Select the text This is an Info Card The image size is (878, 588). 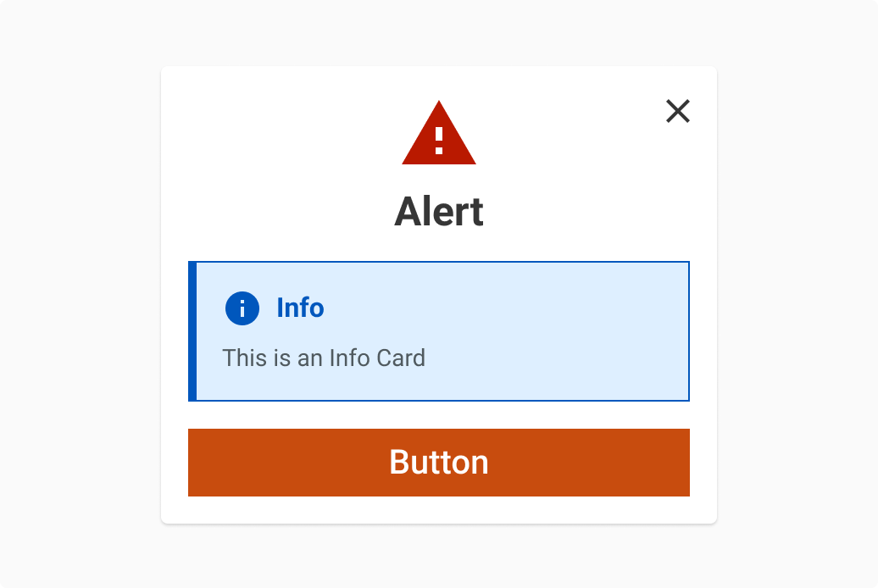coord(324,358)
